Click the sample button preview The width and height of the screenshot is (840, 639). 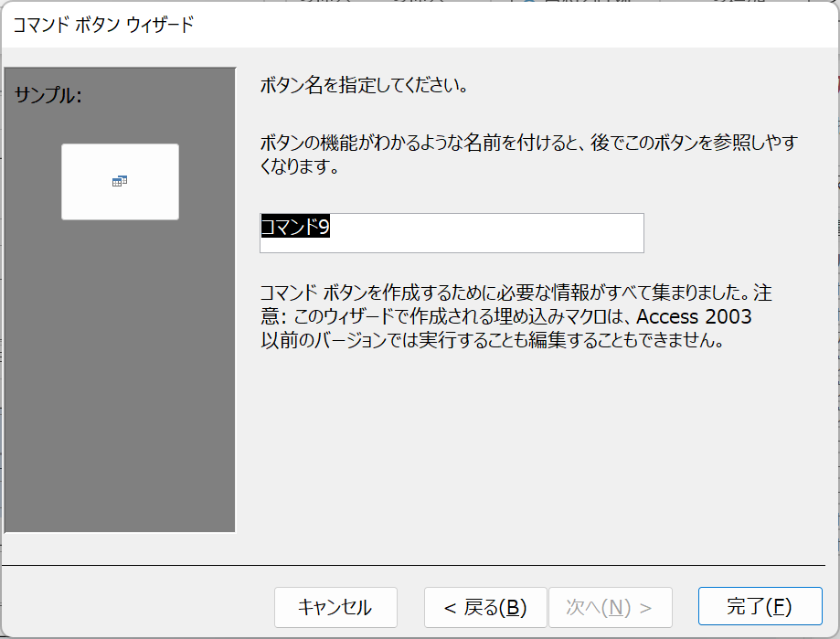tap(120, 182)
